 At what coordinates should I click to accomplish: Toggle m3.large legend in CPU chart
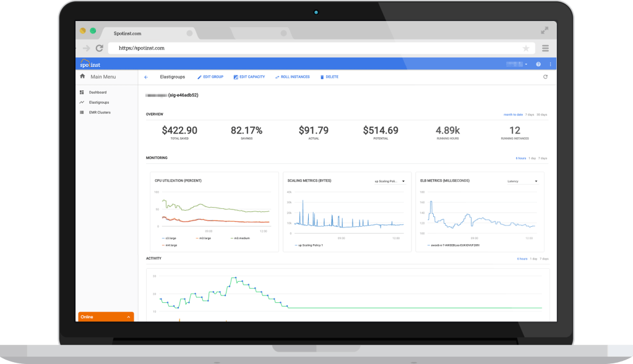click(x=203, y=238)
